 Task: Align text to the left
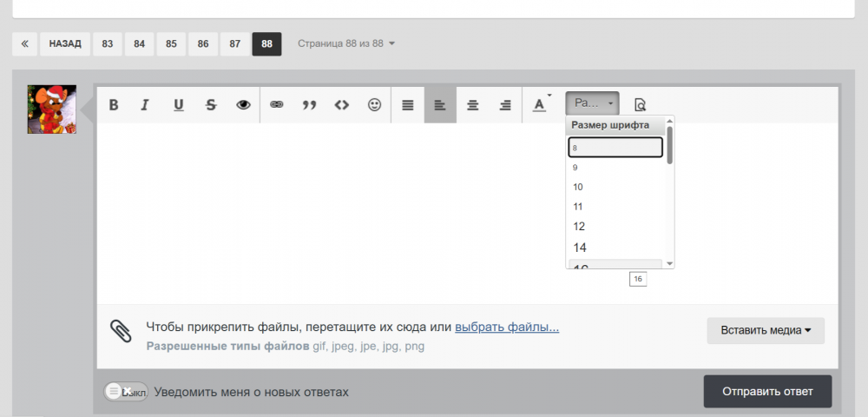click(x=441, y=104)
